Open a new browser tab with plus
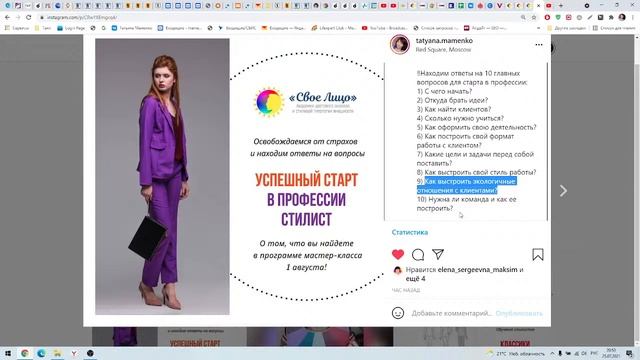The image size is (640, 360). coord(560,6)
